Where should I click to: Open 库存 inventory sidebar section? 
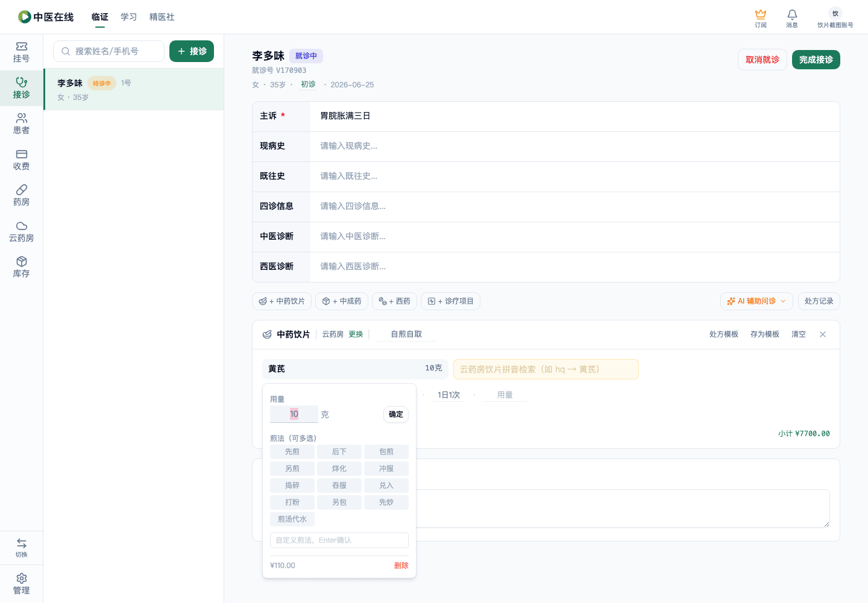pos(21,267)
